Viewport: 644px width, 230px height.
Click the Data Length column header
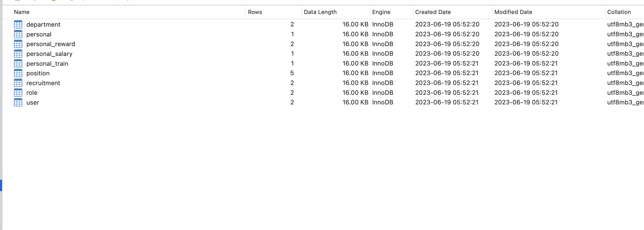(320, 12)
